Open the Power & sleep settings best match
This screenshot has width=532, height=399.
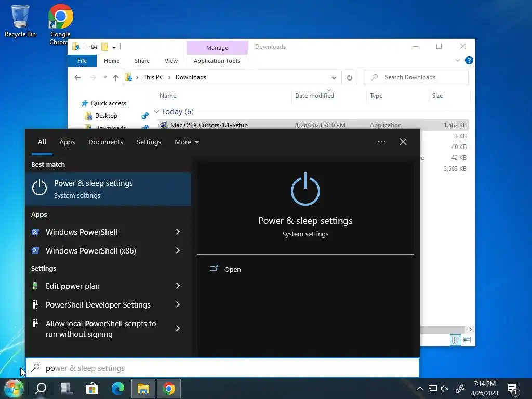coord(108,189)
